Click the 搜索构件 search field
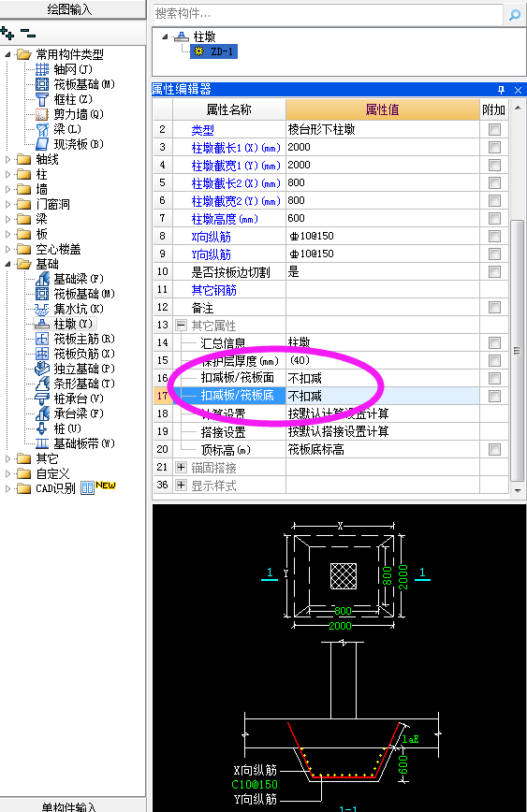Viewport: 527px width, 812px height. coord(328,14)
